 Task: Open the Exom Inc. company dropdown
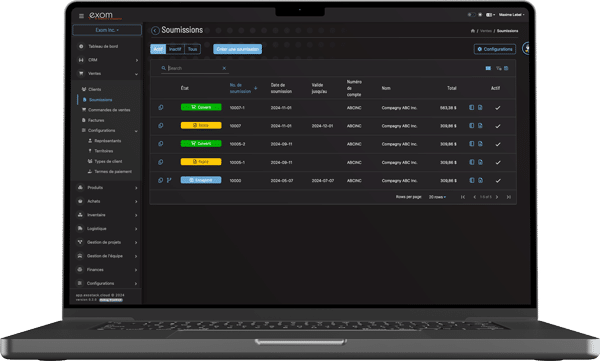pos(107,30)
